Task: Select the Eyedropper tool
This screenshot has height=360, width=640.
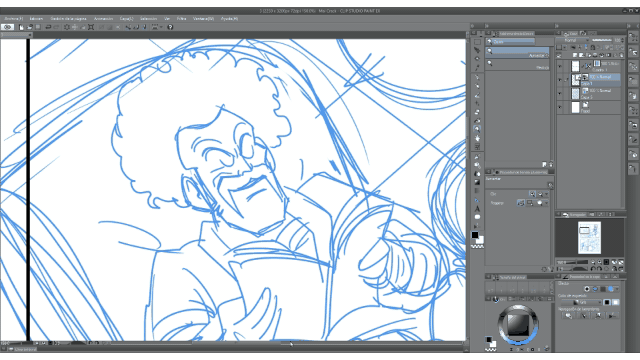Action: pos(477,67)
